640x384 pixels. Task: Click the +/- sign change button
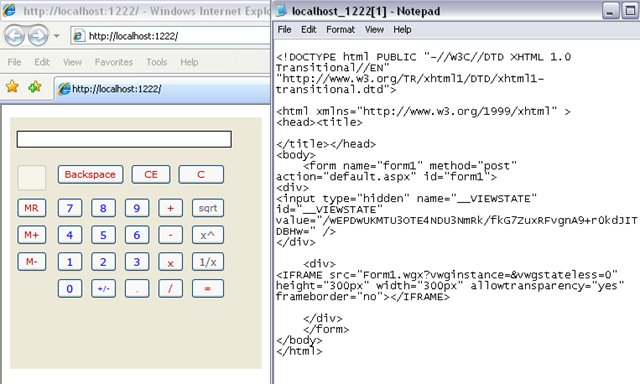(x=103, y=289)
